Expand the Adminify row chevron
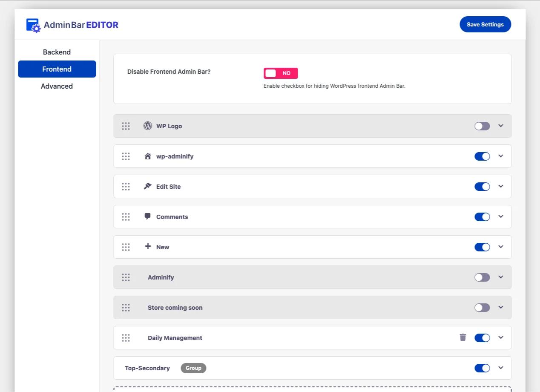 [501, 277]
